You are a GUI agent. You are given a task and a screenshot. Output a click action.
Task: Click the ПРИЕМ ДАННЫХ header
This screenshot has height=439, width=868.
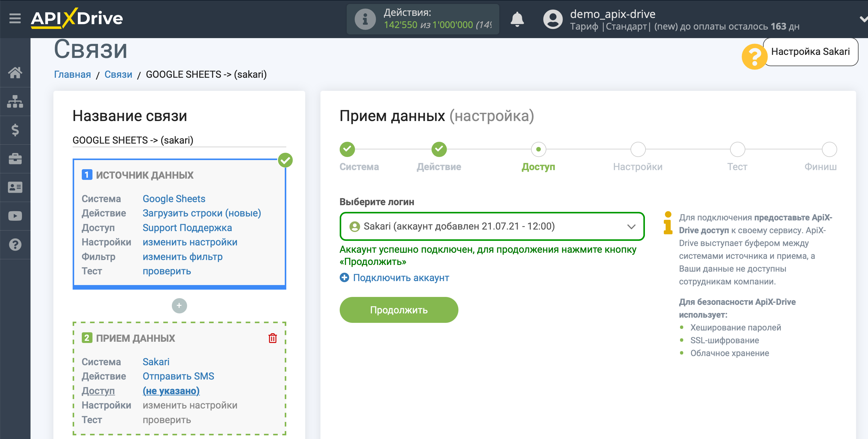(x=135, y=338)
